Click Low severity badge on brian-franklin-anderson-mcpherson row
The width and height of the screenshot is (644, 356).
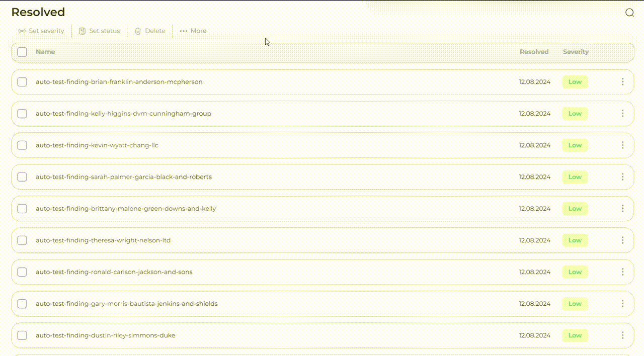575,82
